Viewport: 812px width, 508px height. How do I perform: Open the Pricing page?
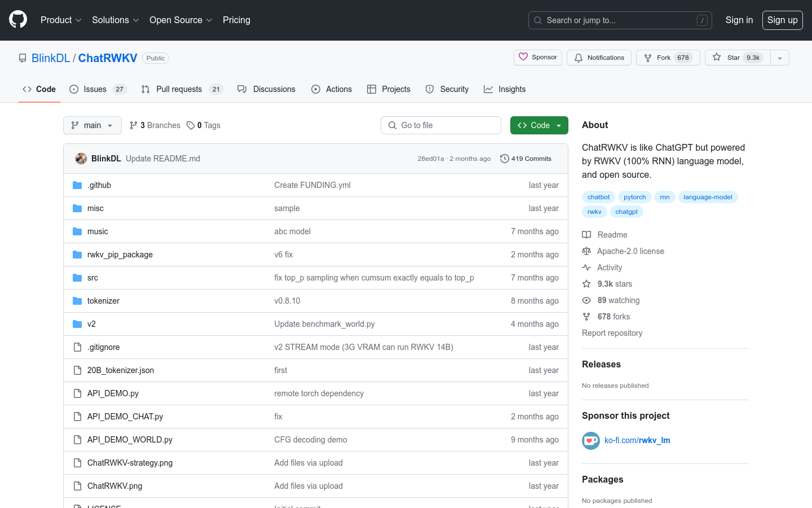click(x=236, y=20)
